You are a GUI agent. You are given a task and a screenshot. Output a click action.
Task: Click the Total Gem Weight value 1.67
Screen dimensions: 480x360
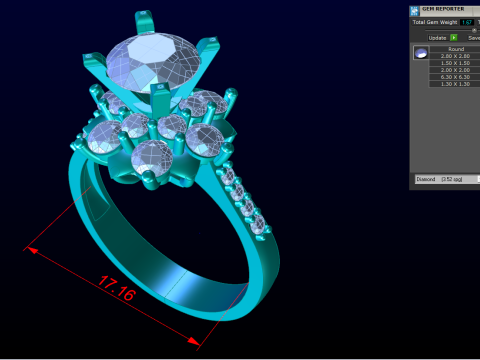(467, 22)
